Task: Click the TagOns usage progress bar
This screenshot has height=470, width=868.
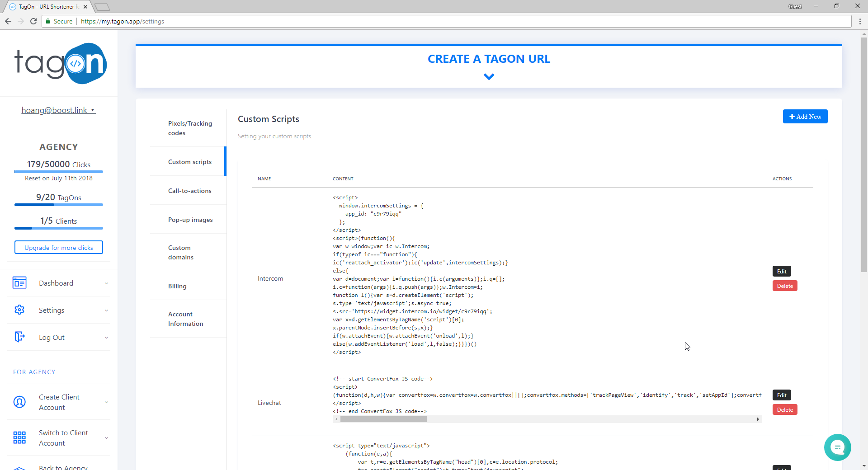Action: [x=59, y=205]
